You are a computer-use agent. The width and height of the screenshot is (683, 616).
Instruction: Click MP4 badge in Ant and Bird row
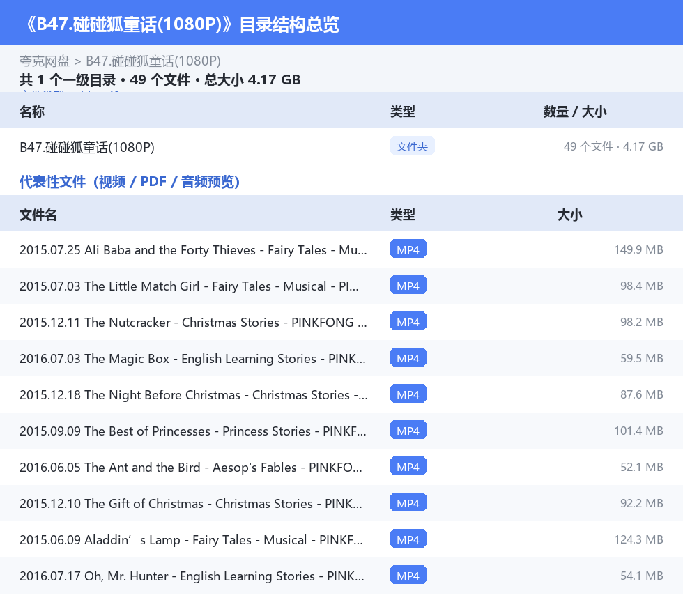click(x=408, y=466)
